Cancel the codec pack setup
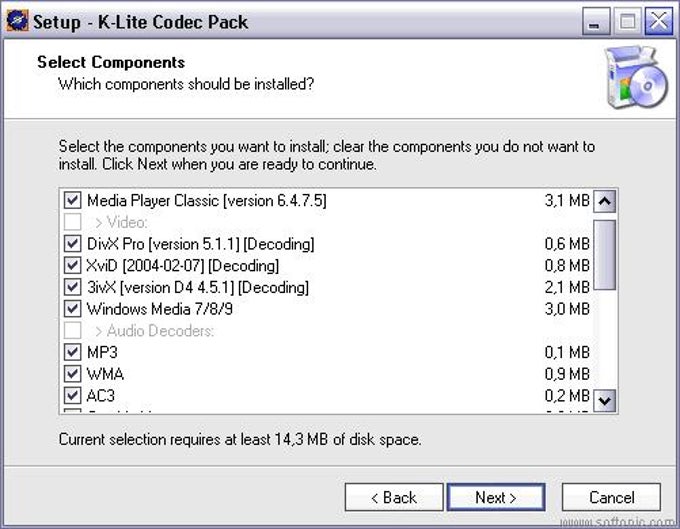Image resolution: width=680 pixels, height=529 pixels. pyautogui.click(x=611, y=497)
